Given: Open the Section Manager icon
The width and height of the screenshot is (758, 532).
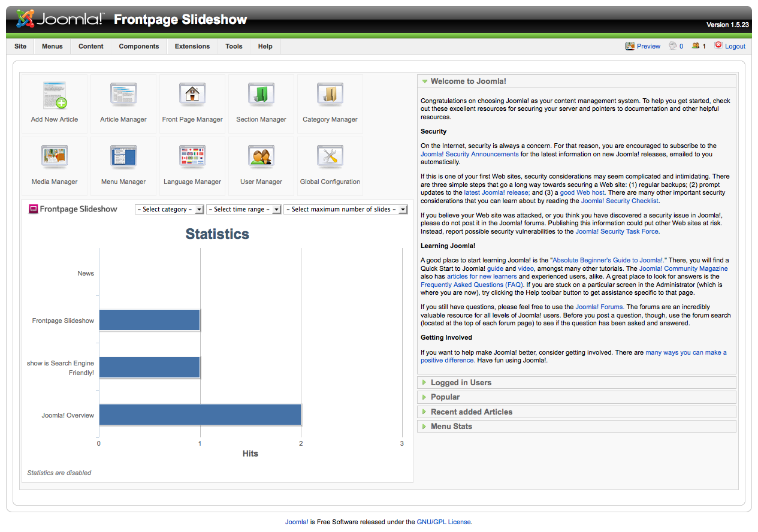Looking at the screenshot, I should point(261,103).
